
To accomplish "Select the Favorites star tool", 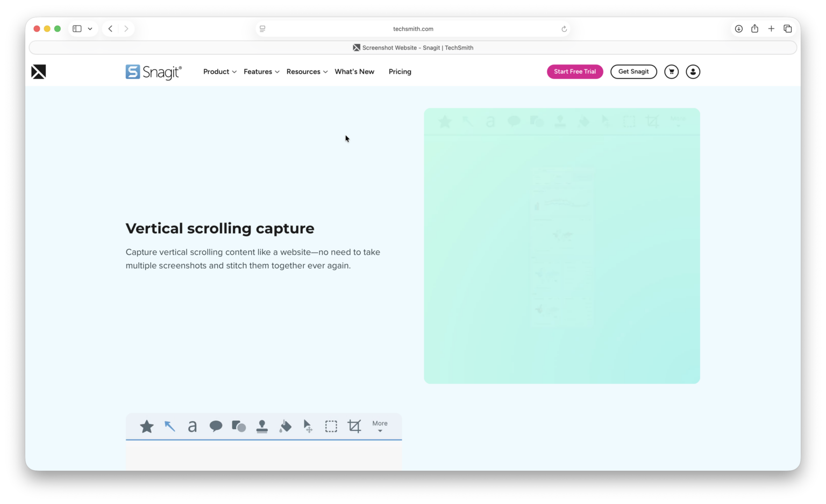I will click(147, 427).
